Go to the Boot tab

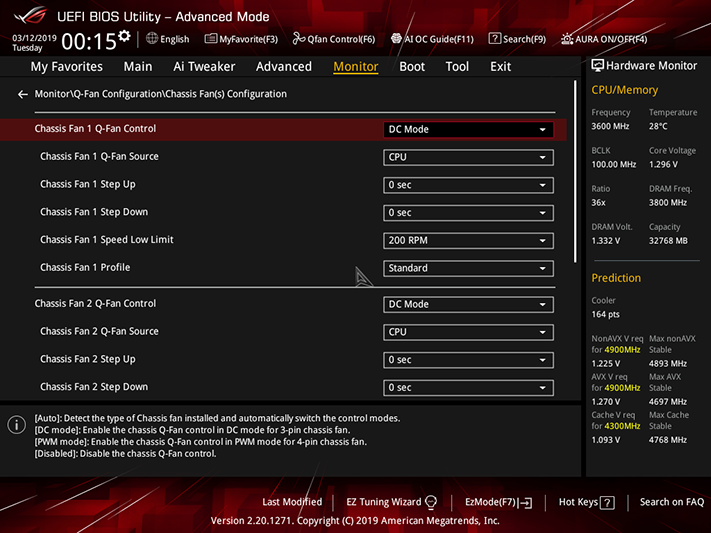[412, 67]
